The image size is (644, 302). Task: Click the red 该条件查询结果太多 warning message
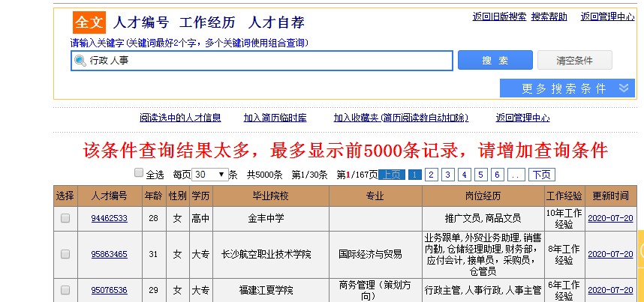point(345,151)
